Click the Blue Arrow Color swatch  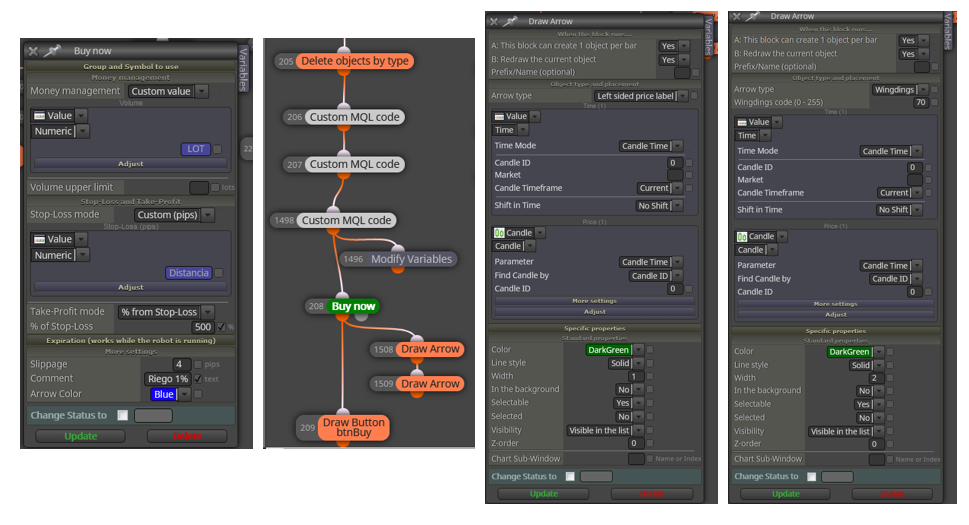(164, 394)
